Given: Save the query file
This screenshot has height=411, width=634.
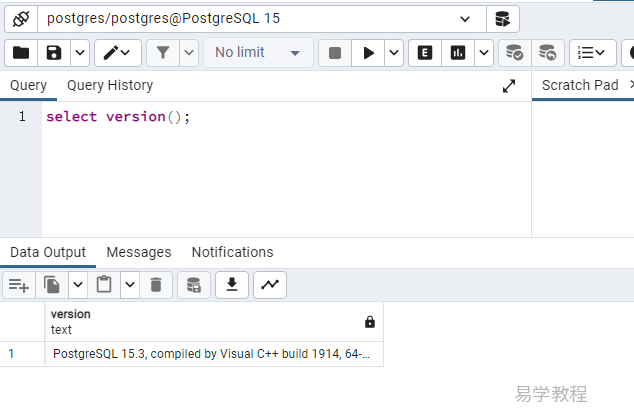Looking at the screenshot, I should [54, 53].
